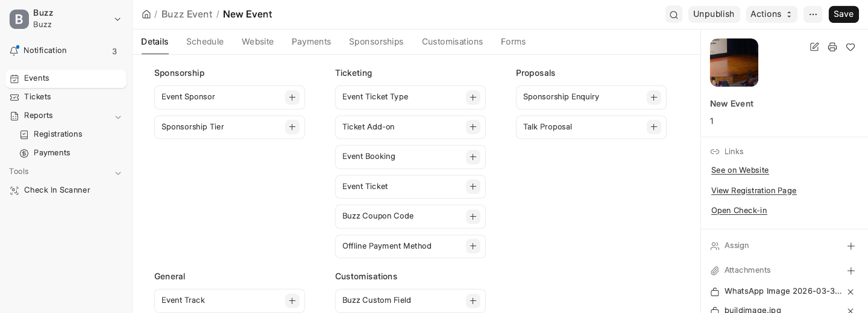Click the Offline Payment Method row label
Viewport: 868px width, 313px height.
(x=387, y=246)
